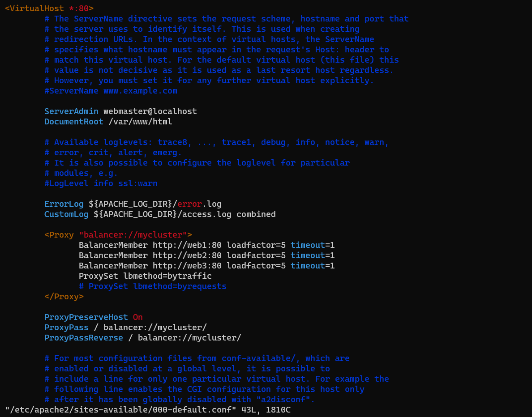Image resolution: width=532 pixels, height=417 pixels.
Task: Click the ErrorLog directive keyword
Action: (x=64, y=204)
